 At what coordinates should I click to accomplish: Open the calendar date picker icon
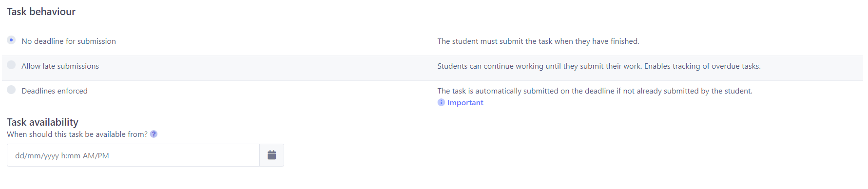(271, 155)
